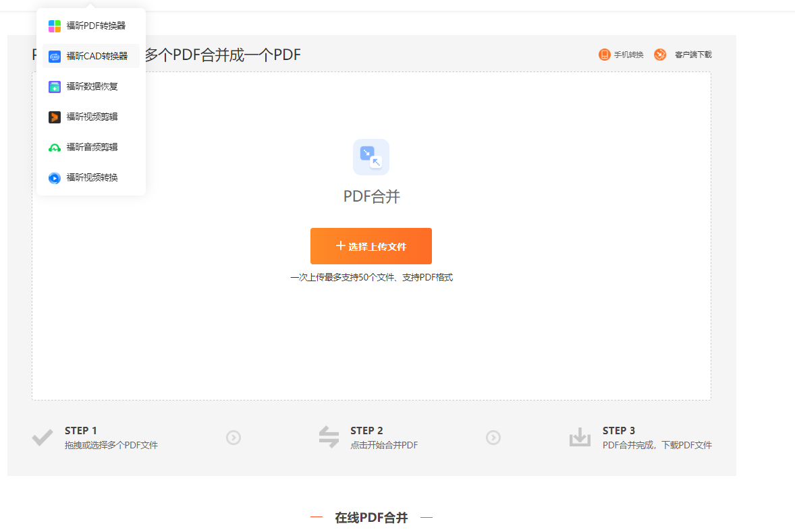Click the arrow circle between STEP 2 and STEP 3

click(493, 438)
